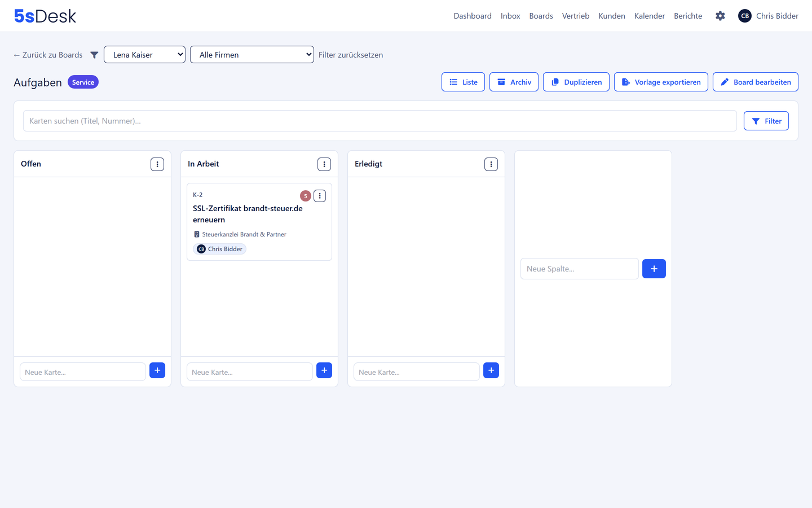Click Duplizieren to duplicate the board
The height and width of the screenshot is (508, 812).
tap(576, 82)
